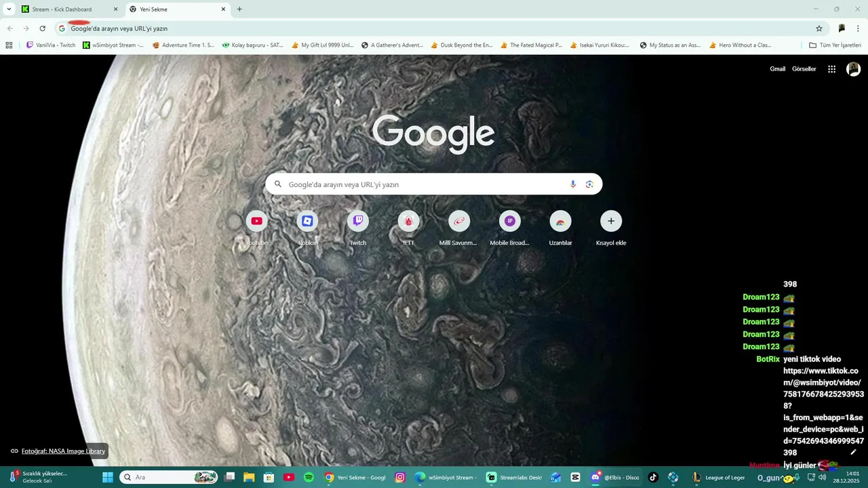Open the Isekai Yururi Kikou bookmark

click(x=600, y=45)
